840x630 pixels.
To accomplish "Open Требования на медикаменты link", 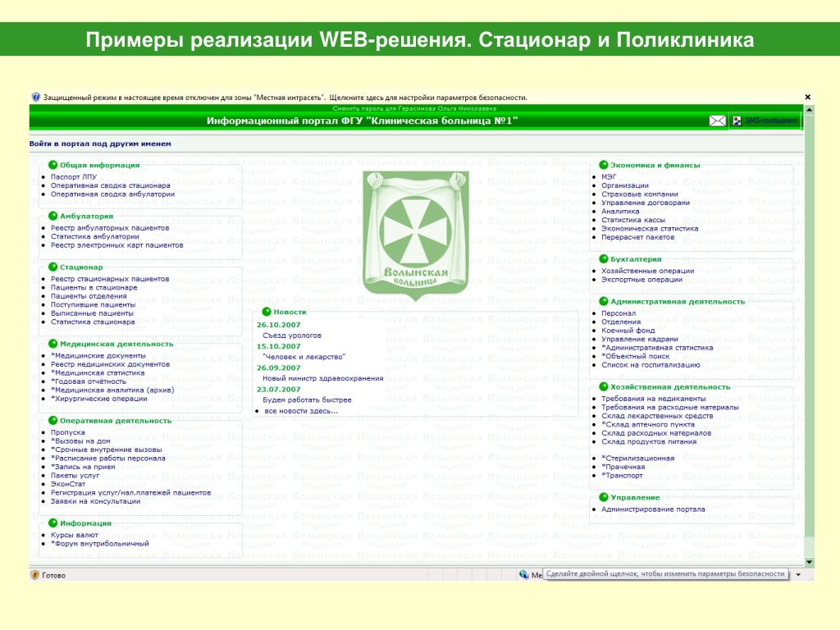I will point(654,399).
